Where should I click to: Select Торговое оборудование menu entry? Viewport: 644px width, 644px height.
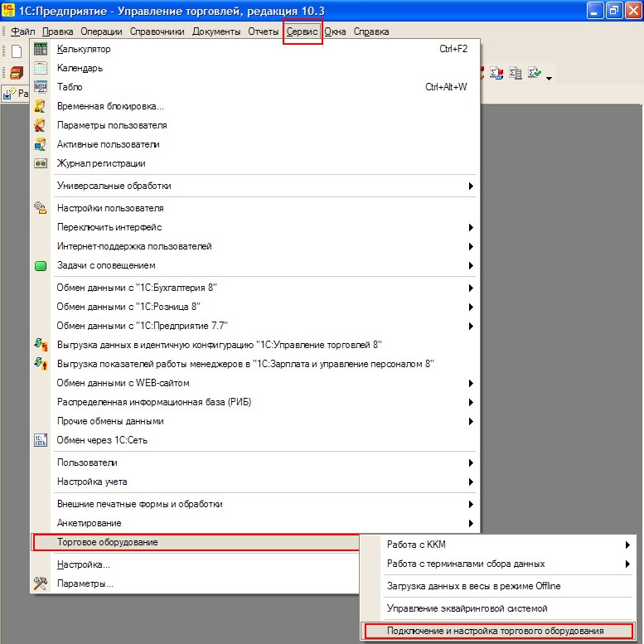coord(196,542)
